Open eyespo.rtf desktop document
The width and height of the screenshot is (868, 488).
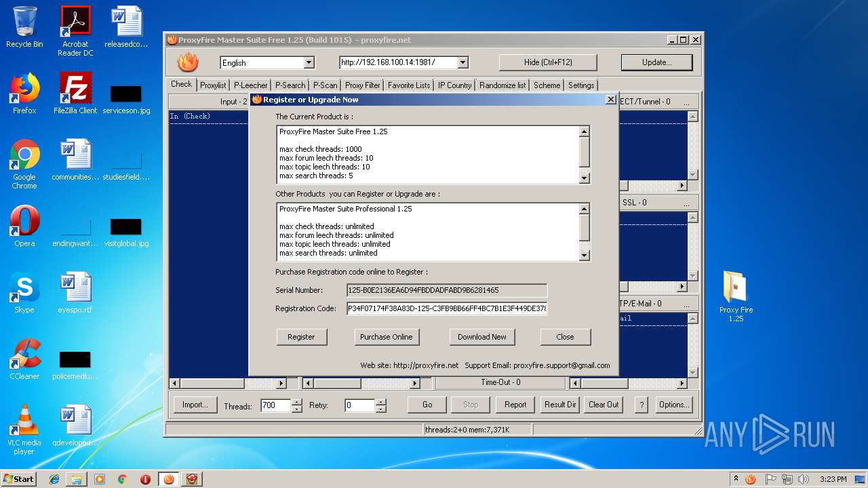pos(75,293)
